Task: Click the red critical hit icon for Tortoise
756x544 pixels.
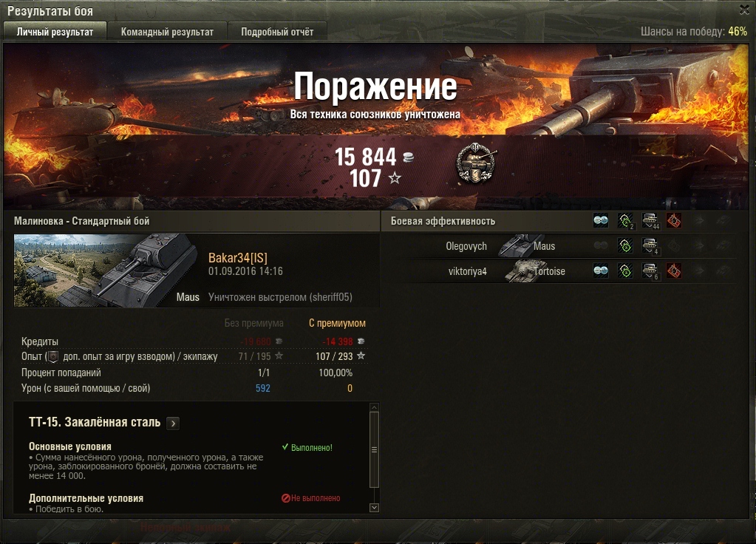Action: (674, 271)
